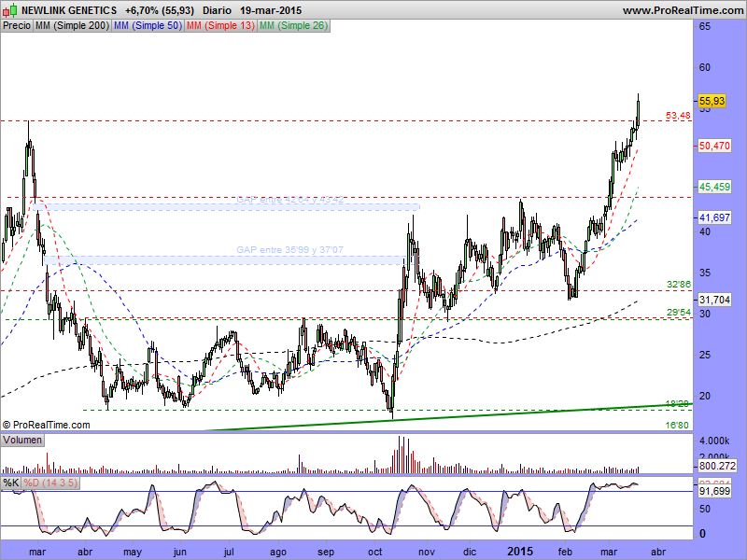This screenshot has width=747, height=560.
Task: Click the 65 price axis label
Action: pyautogui.click(x=704, y=27)
